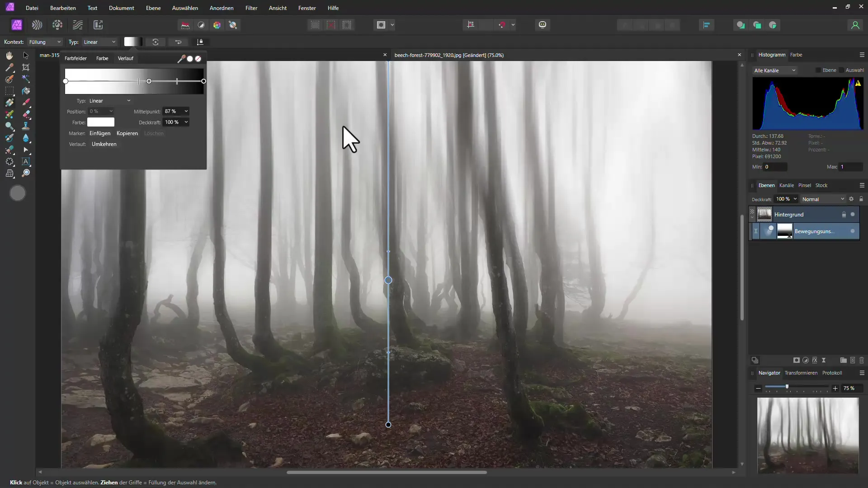
Task: Expand the Deckraft percentage dropdown
Action: click(x=187, y=122)
